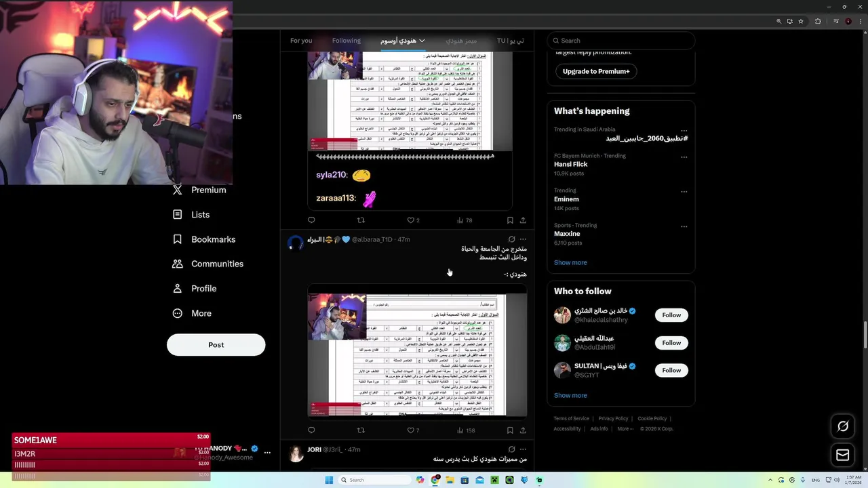Open Privacy Policy footer link
The image size is (868, 488).
tap(613, 419)
